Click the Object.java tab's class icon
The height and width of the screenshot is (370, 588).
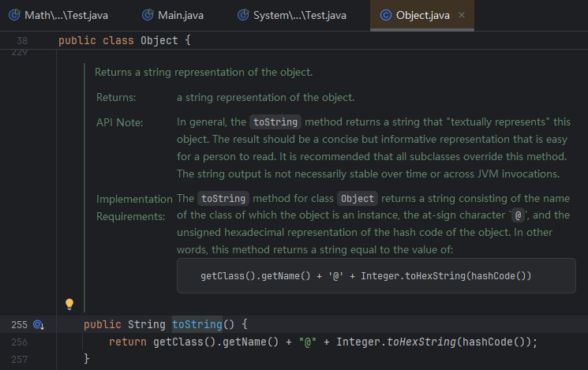coord(384,15)
